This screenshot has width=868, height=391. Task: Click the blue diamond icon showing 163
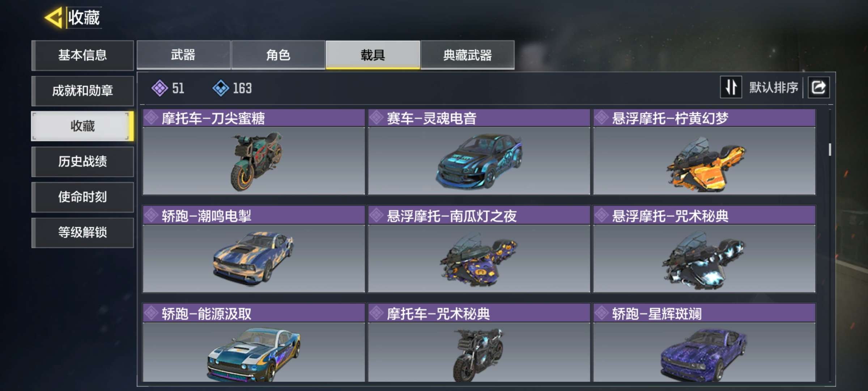pos(221,88)
